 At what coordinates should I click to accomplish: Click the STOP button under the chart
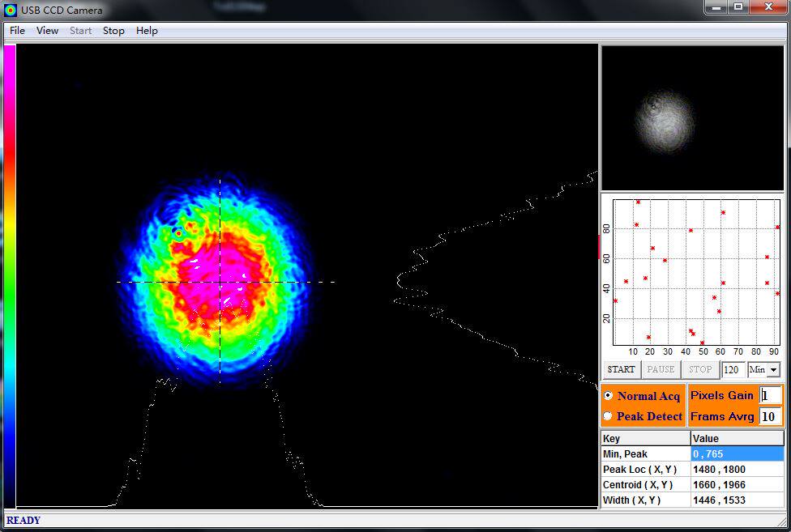(700, 369)
